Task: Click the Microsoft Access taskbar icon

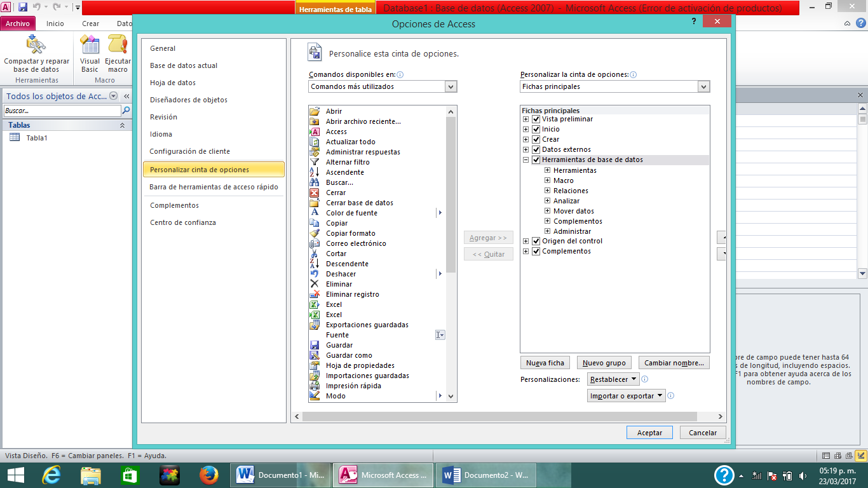Action: (x=382, y=474)
